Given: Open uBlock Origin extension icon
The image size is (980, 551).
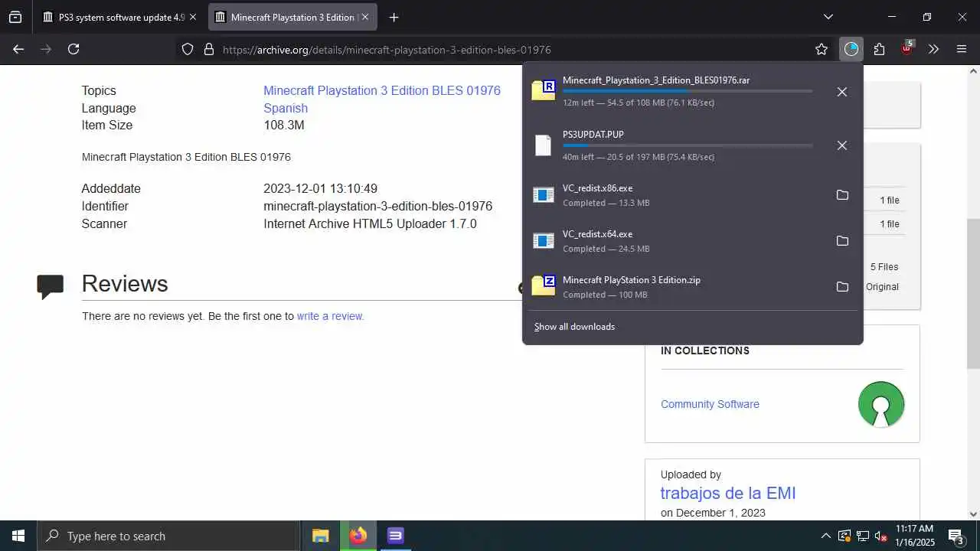Looking at the screenshot, I should tap(906, 47).
